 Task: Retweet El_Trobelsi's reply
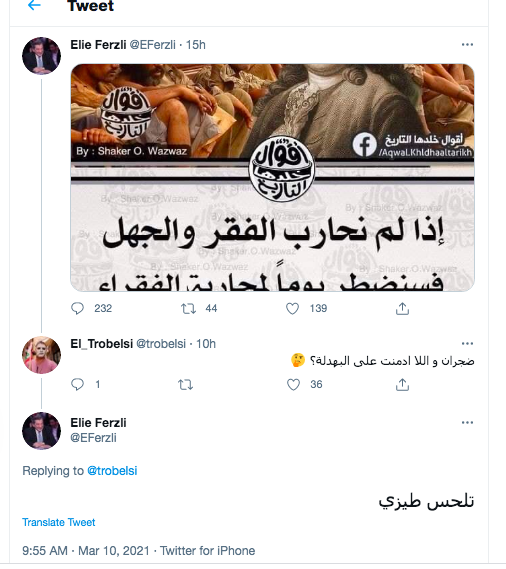(185, 385)
